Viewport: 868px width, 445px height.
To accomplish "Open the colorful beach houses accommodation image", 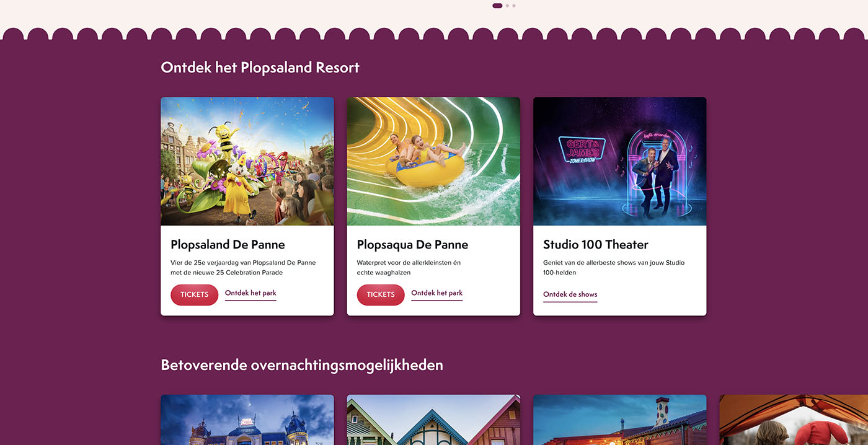I will coord(433,420).
